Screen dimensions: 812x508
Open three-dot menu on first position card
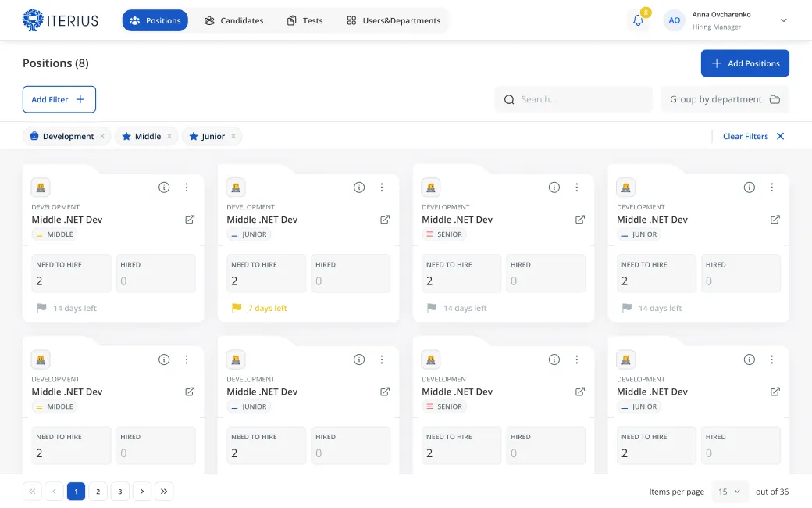click(x=187, y=188)
